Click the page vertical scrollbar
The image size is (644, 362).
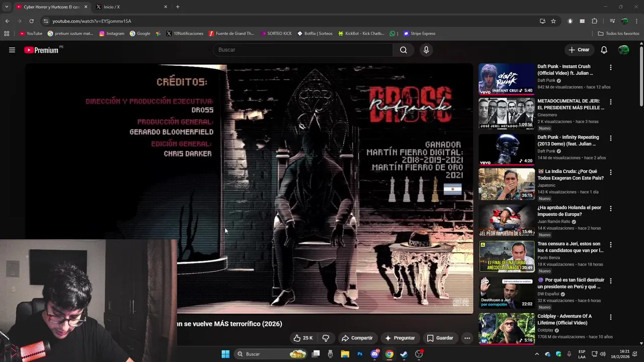pyautogui.click(x=641, y=75)
